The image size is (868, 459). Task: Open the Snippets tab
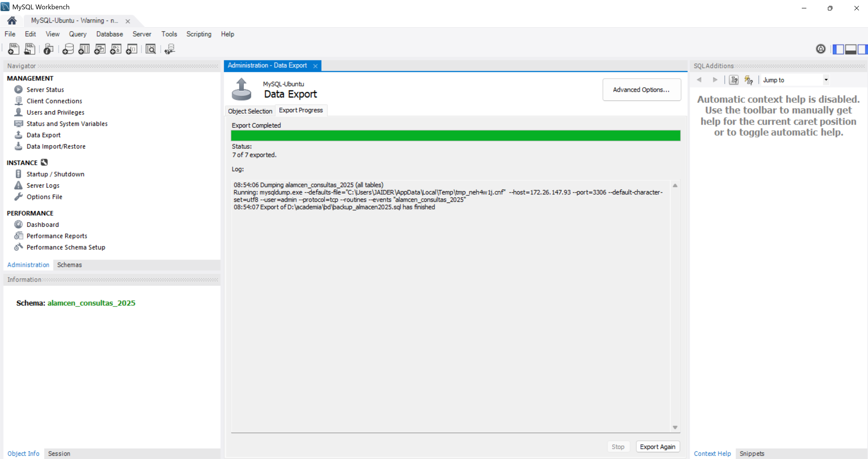tap(752, 454)
